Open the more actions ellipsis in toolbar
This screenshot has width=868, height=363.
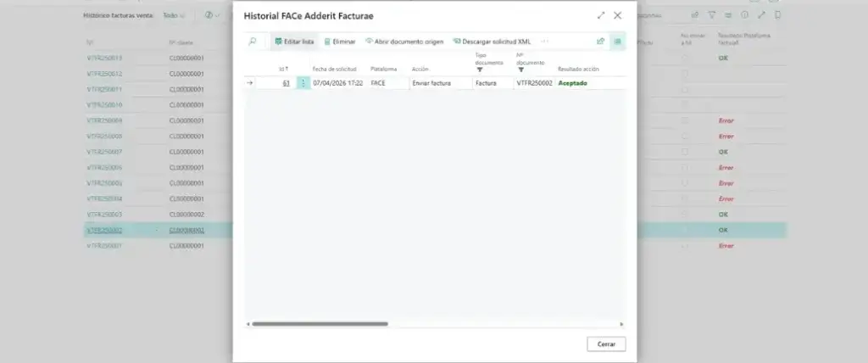544,41
